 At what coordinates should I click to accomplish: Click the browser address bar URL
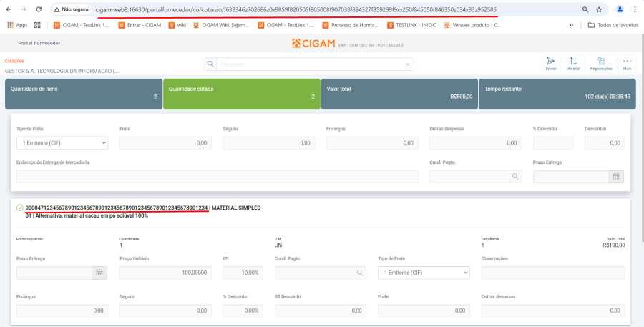296,9
